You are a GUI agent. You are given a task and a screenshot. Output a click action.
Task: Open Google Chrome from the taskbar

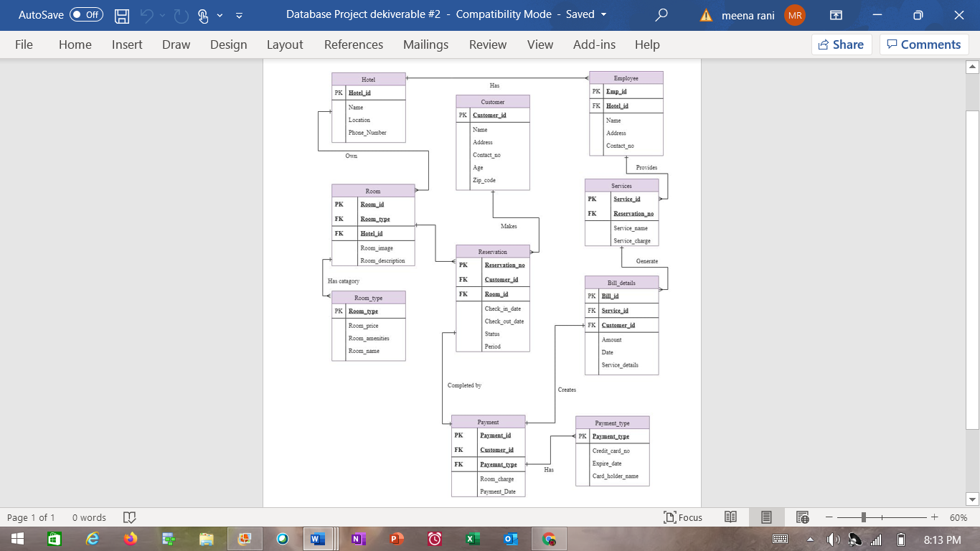pyautogui.click(x=548, y=537)
